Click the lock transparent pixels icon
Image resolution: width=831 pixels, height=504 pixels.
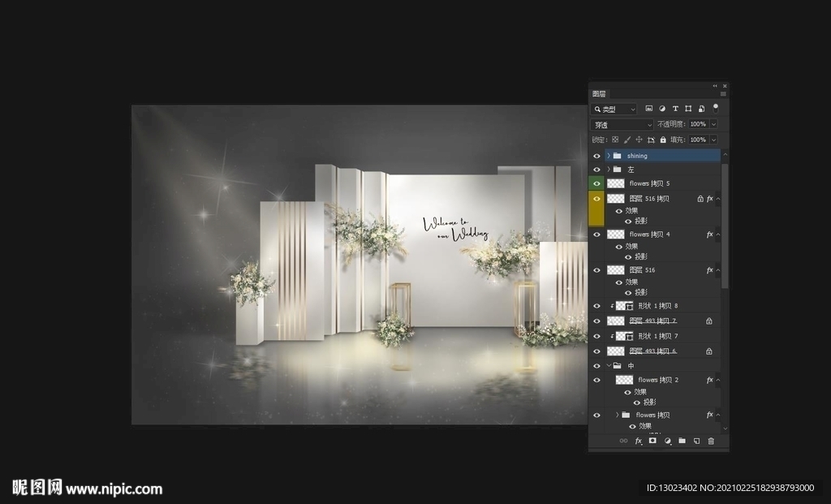point(615,140)
